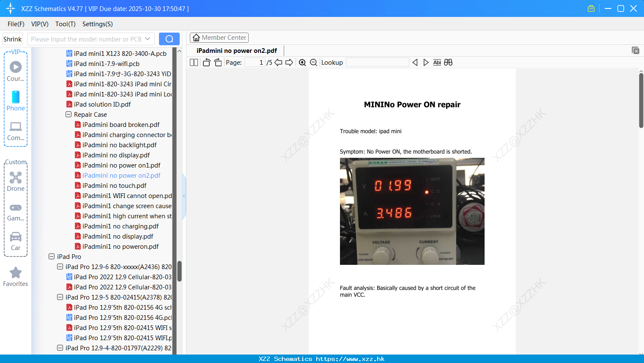Rotate the PDF page clockwise
This screenshot has height=363, width=644.
point(218,63)
